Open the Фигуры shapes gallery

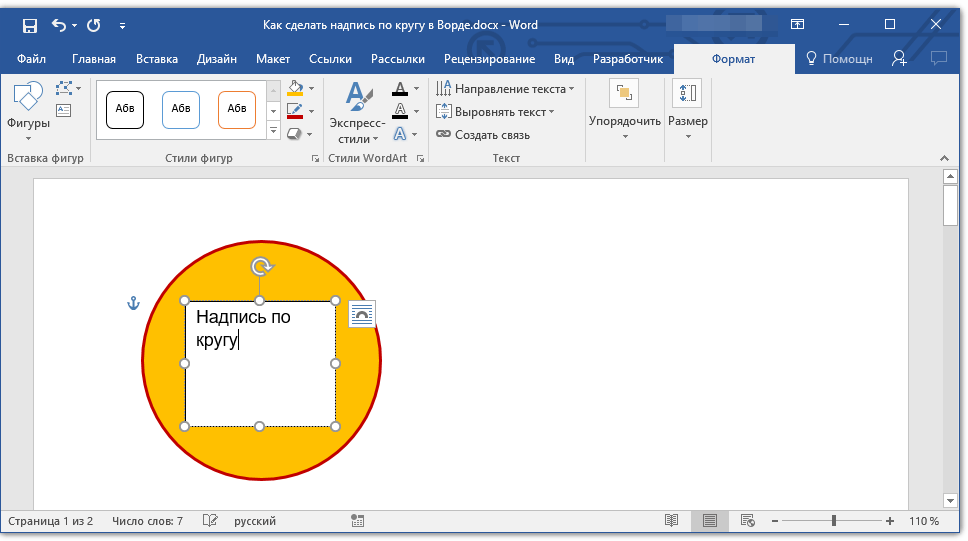[x=28, y=110]
